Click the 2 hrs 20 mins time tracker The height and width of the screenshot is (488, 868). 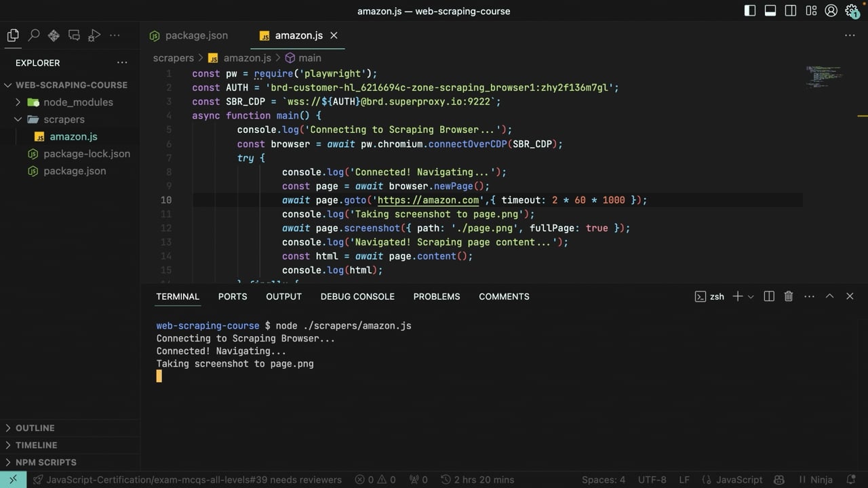[477, 480]
